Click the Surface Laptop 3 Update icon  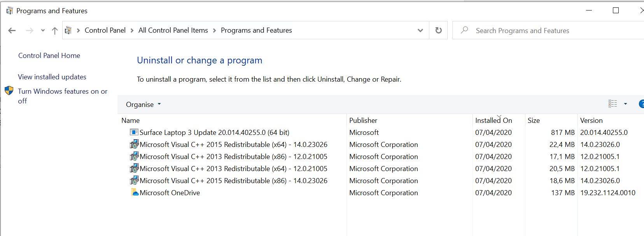[134, 132]
